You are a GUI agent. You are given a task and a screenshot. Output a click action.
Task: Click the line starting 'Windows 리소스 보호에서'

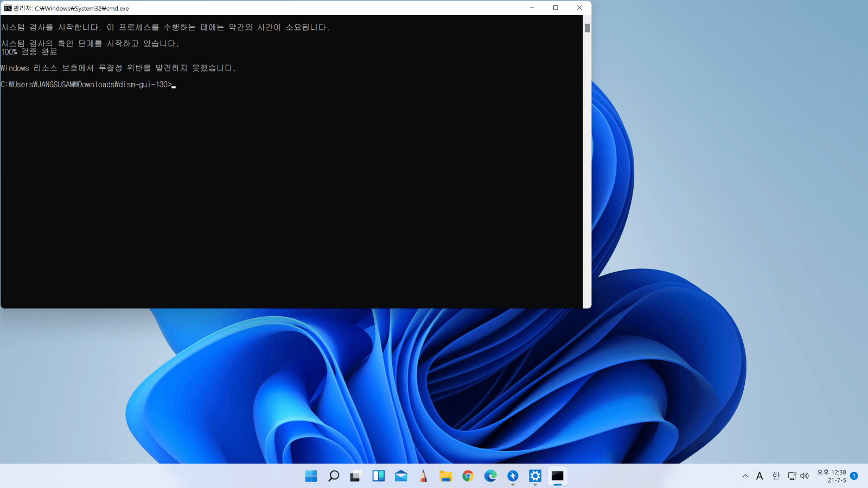pos(118,68)
